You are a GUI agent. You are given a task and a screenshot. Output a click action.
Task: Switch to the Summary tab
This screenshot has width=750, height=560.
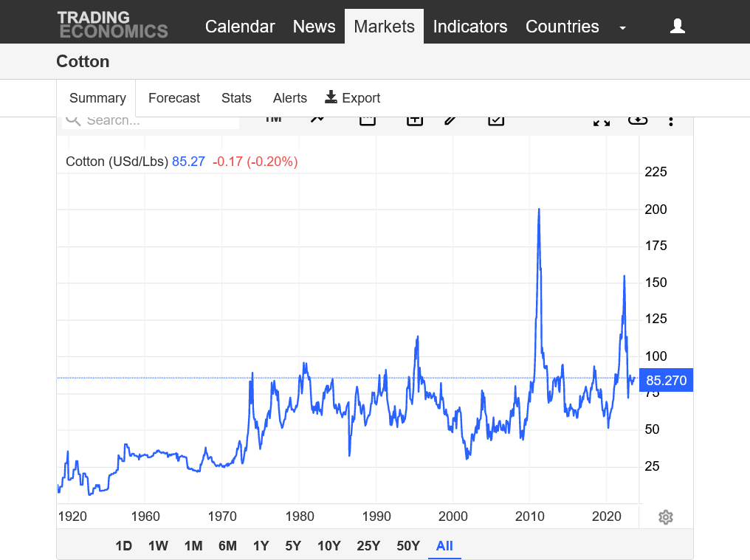(97, 98)
